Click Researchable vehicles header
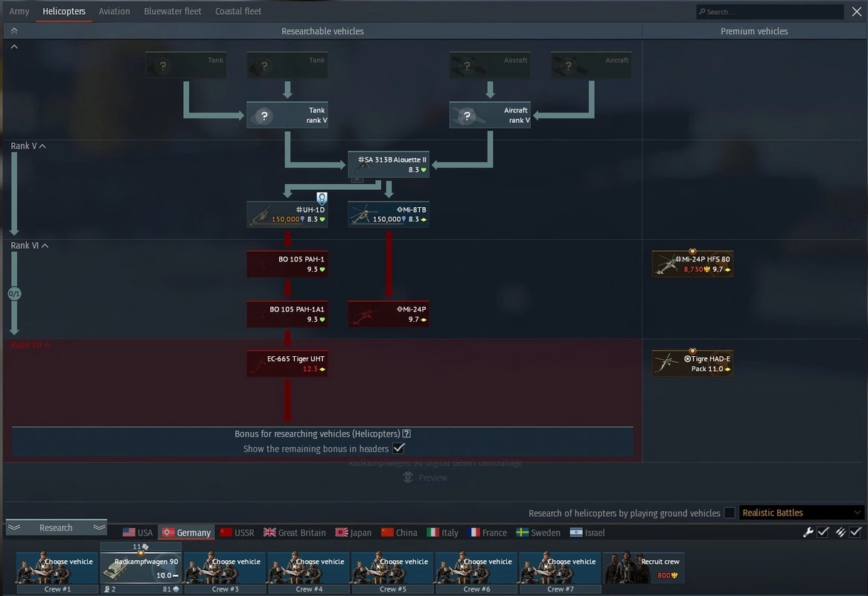 click(x=322, y=31)
